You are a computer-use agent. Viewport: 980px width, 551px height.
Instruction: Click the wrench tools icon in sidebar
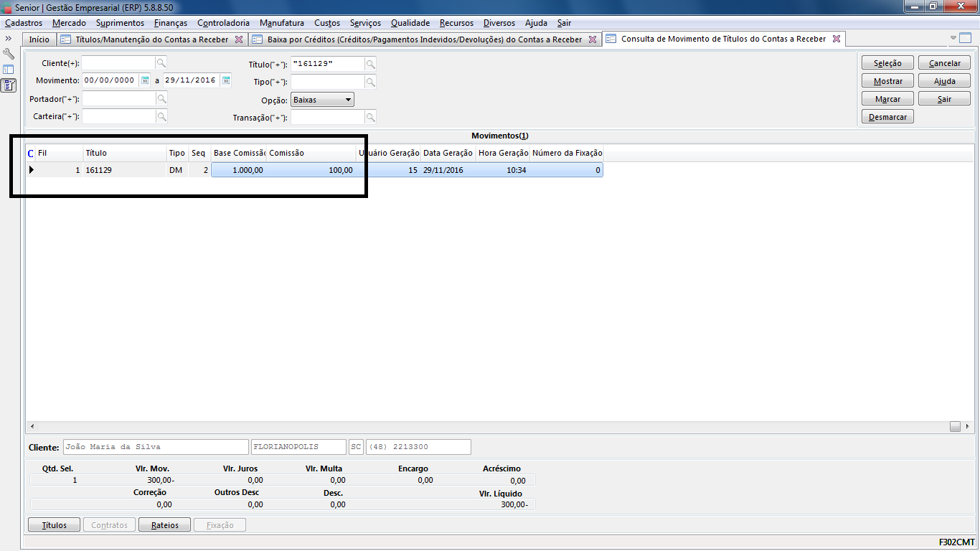tap(9, 54)
